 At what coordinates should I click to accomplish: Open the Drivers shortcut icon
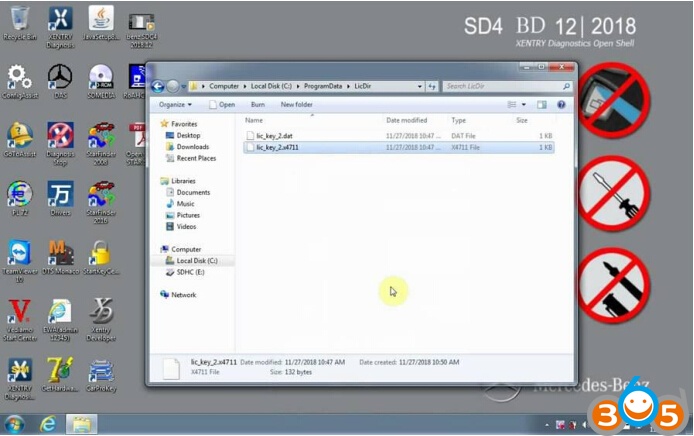click(60, 199)
